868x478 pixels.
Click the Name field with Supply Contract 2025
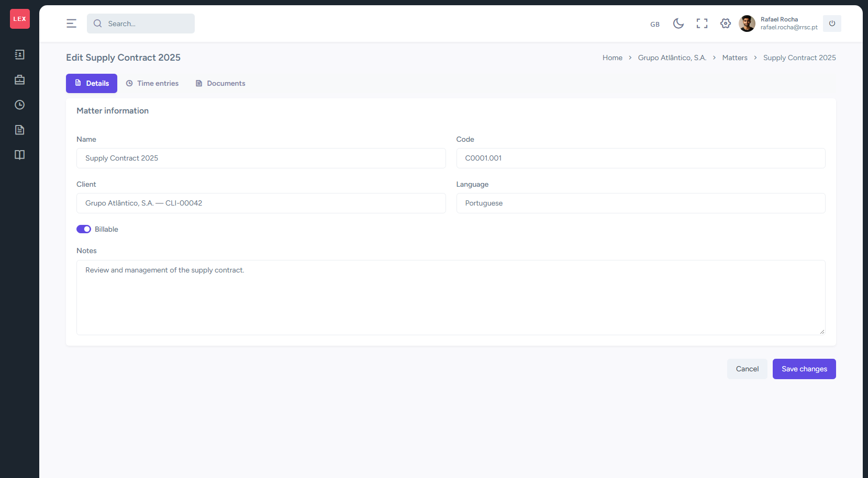(261, 158)
